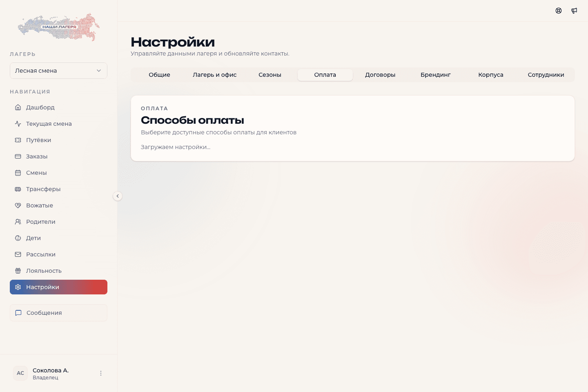Open the Сообщения button label
Screen dimensions: 588x392
pos(44,313)
